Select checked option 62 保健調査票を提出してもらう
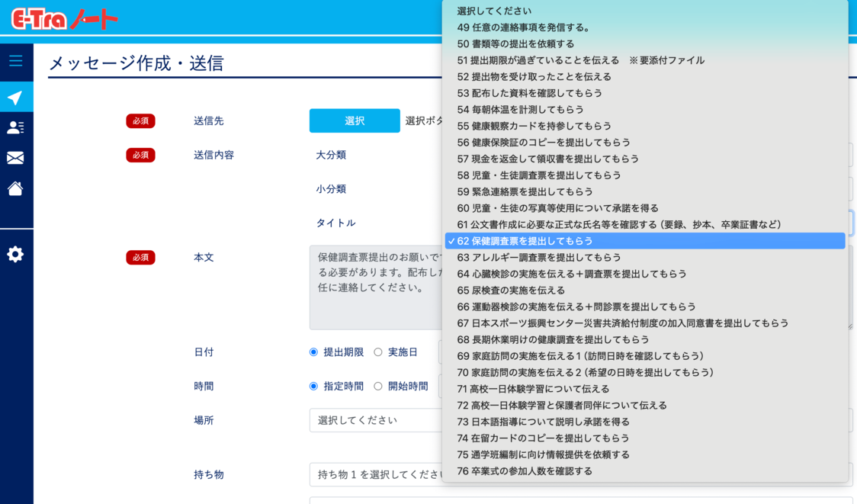The image size is (857, 504). 645,240
